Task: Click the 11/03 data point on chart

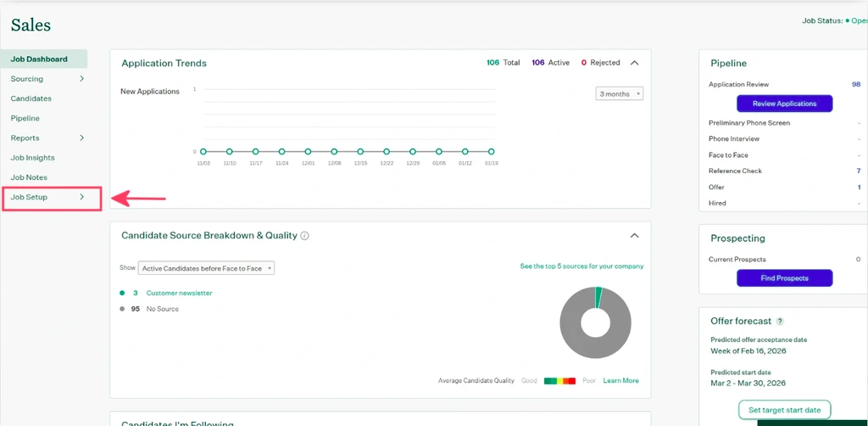Action: click(203, 151)
